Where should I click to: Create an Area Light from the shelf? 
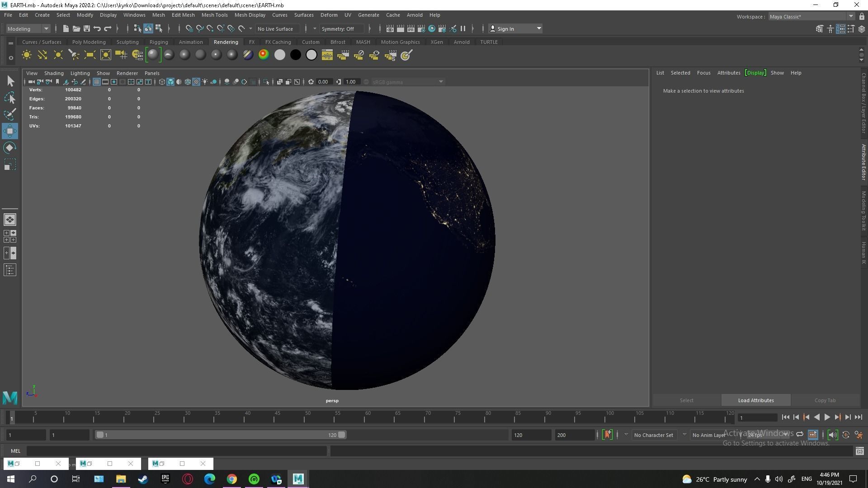(90, 55)
